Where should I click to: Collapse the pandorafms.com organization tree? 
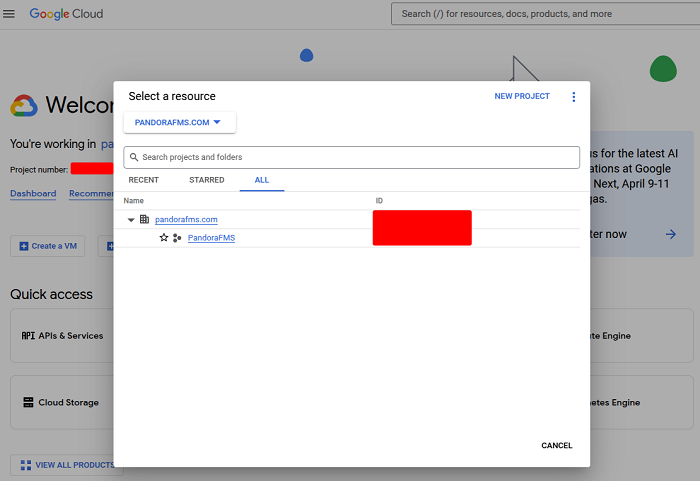pos(131,219)
